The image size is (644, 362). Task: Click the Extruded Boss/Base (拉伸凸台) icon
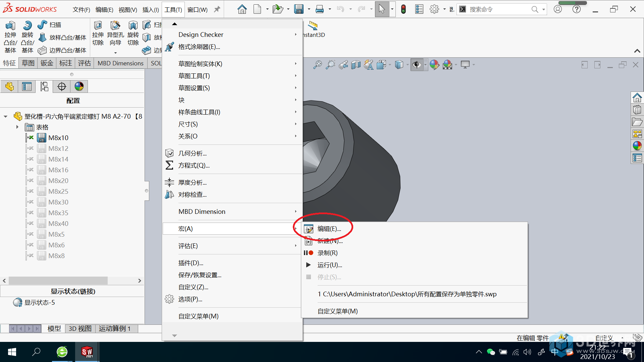(x=10, y=25)
